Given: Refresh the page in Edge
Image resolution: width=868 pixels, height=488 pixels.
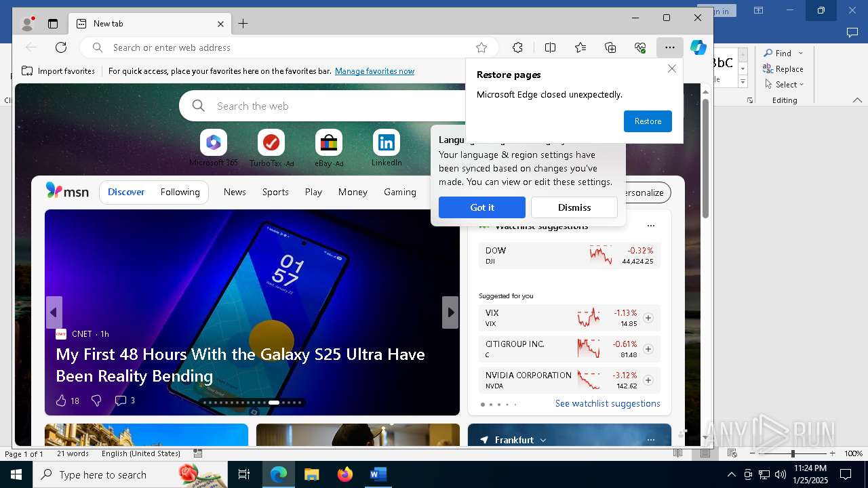Looking at the screenshot, I should (61, 47).
